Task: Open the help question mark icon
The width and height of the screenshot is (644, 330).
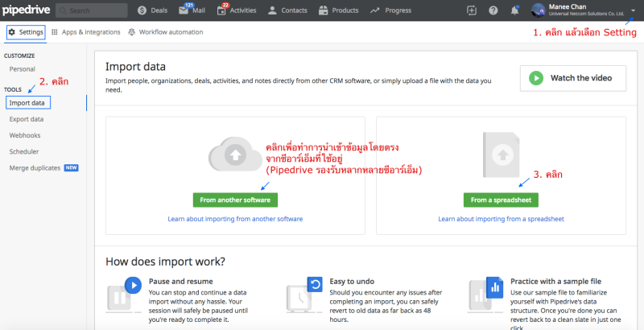Action: (493, 10)
